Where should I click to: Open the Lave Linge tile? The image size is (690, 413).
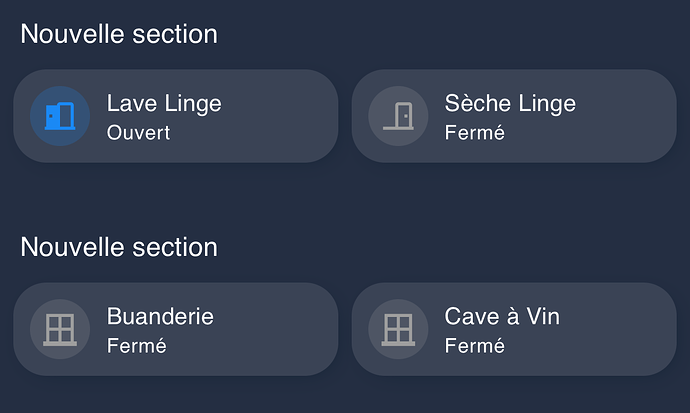click(x=176, y=116)
